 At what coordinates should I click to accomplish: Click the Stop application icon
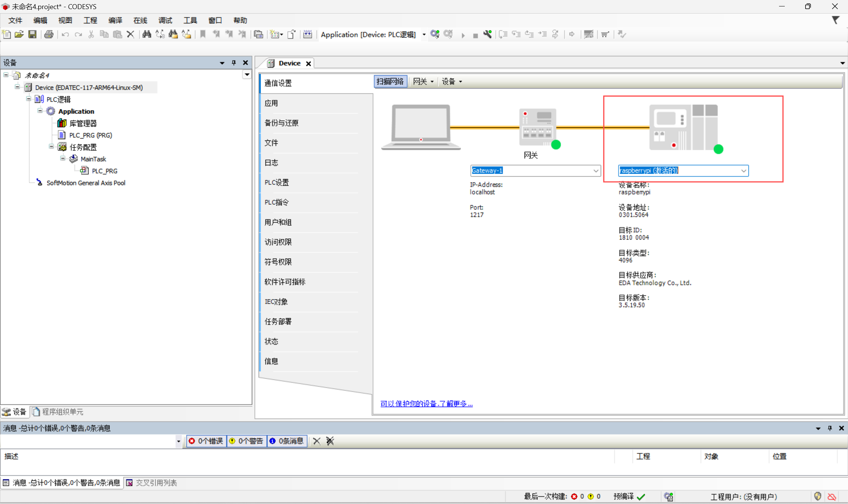(x=475, y=36)
